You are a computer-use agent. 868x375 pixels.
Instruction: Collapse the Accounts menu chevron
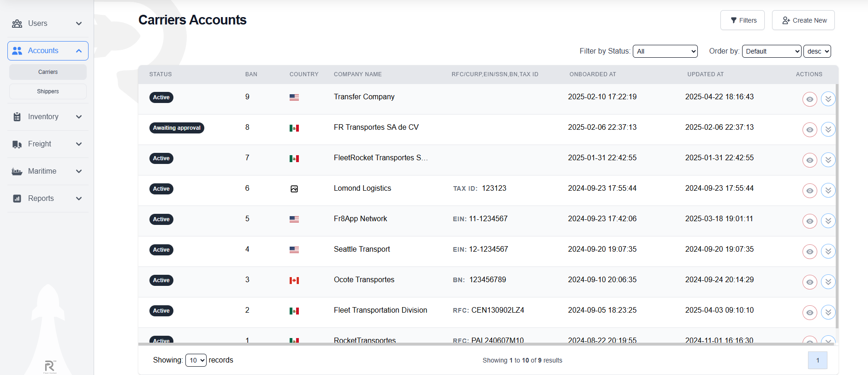pyautogui.click(x=79, y=51)
